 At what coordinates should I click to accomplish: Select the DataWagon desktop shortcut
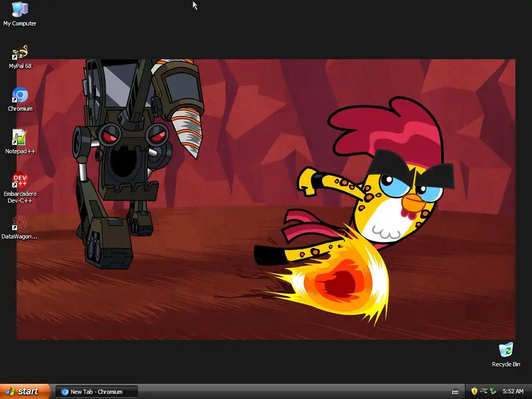click(19, 228)
